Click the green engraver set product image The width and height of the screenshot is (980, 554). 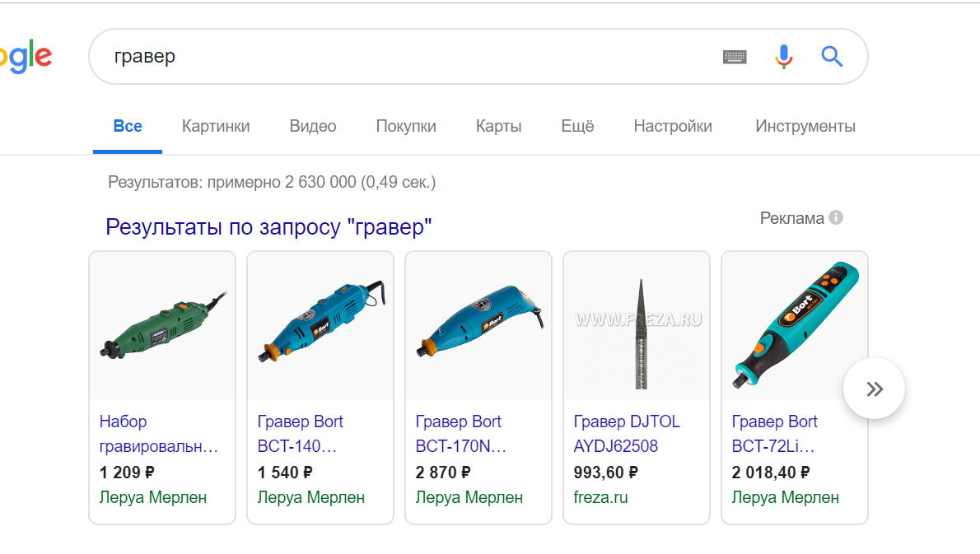click(x=162, y=325)
